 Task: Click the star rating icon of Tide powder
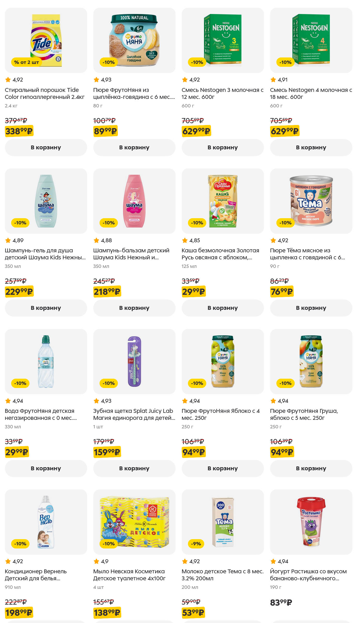click(8, 80)
